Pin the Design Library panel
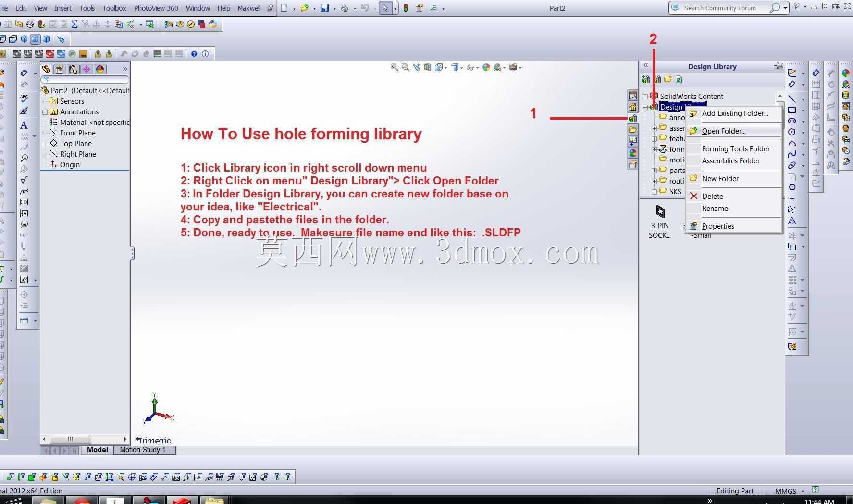853x504 pixels. (779, 66)
